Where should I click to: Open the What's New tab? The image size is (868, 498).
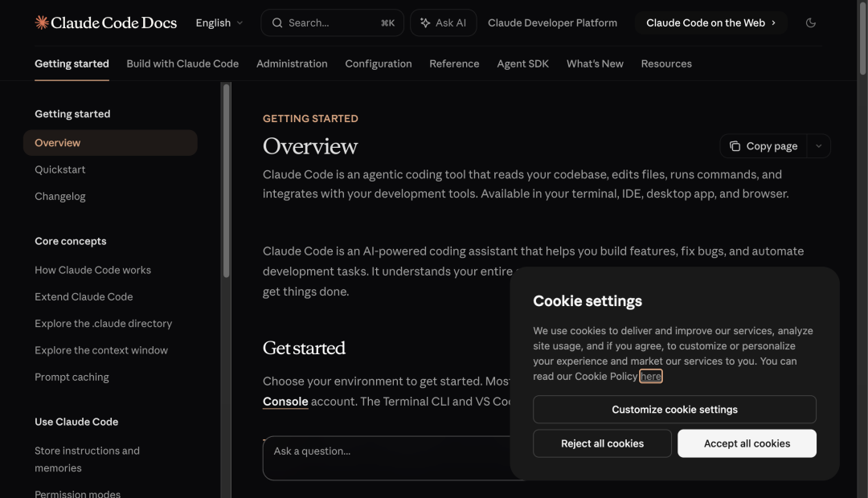click(x=595, y=63)
